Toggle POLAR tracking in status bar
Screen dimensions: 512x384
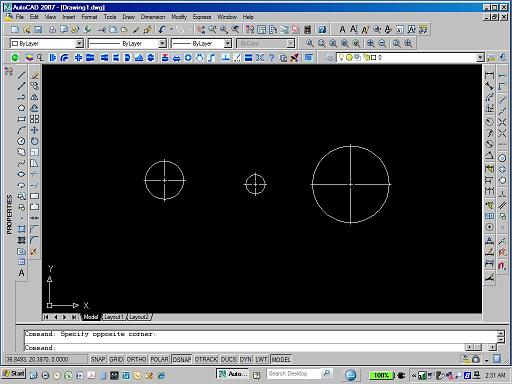pyautogui.click(x=159, y=359)
